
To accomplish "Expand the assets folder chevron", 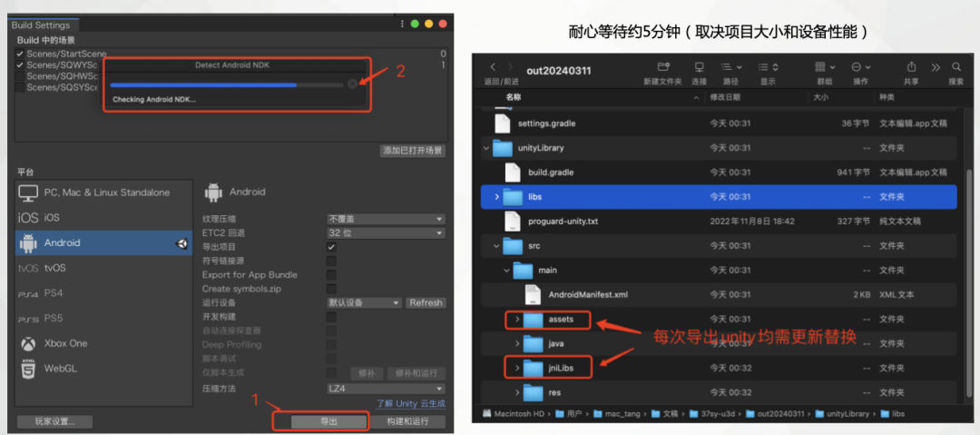I will (517, 319).
